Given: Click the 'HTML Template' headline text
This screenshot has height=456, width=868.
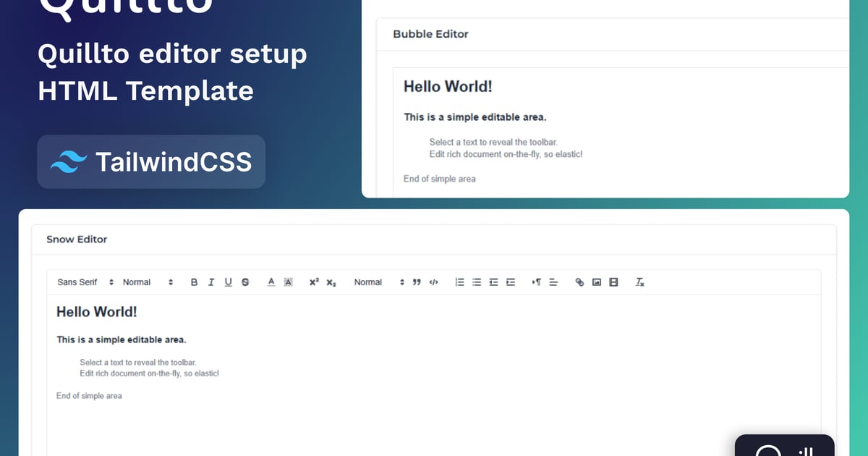Looking at the screenshot, I should tap(145, 91).
